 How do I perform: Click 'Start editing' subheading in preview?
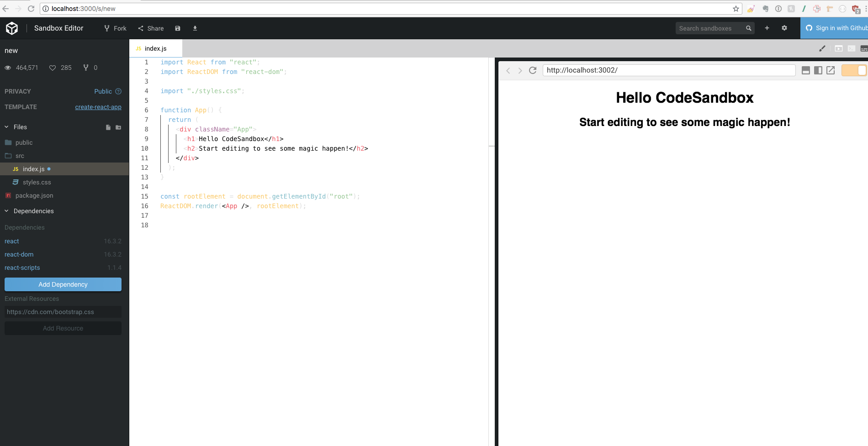pos(684,122)
